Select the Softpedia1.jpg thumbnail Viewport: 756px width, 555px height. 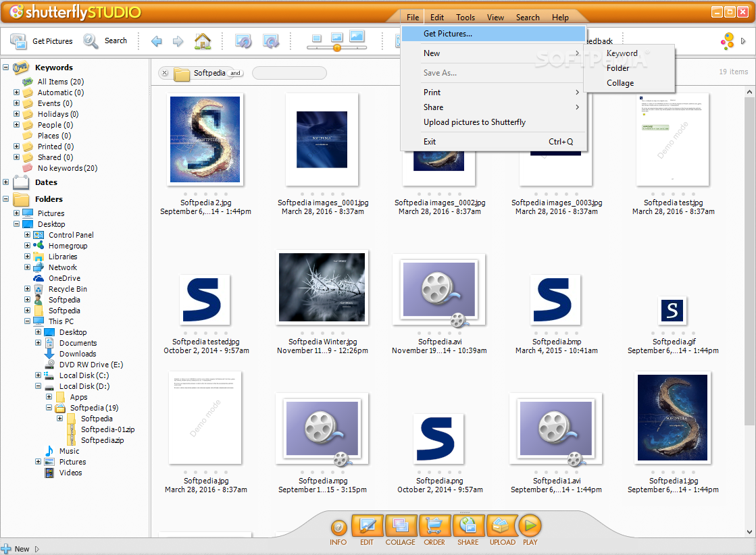click(x=673, y=418)
